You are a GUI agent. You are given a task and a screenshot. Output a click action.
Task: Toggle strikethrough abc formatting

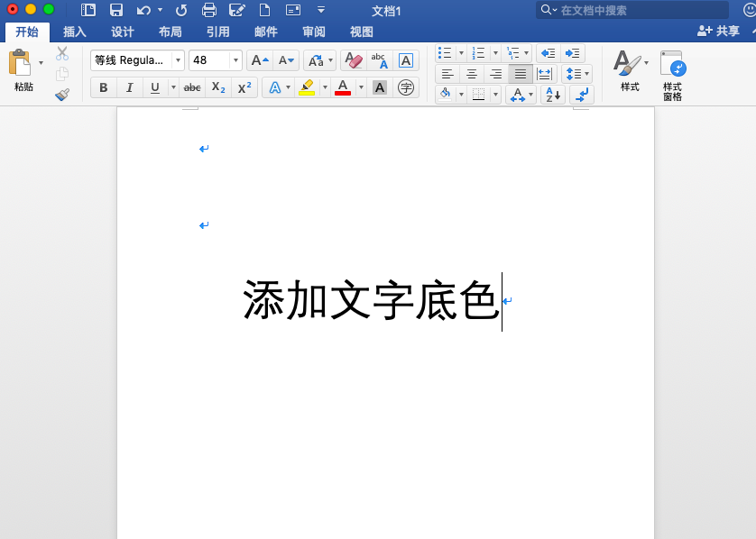click(192, 87)
